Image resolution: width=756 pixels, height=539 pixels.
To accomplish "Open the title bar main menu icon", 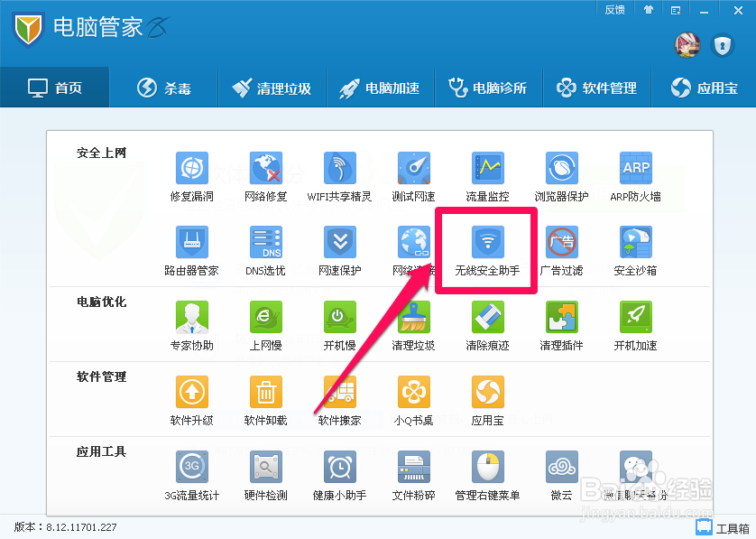I will (676, 10).
